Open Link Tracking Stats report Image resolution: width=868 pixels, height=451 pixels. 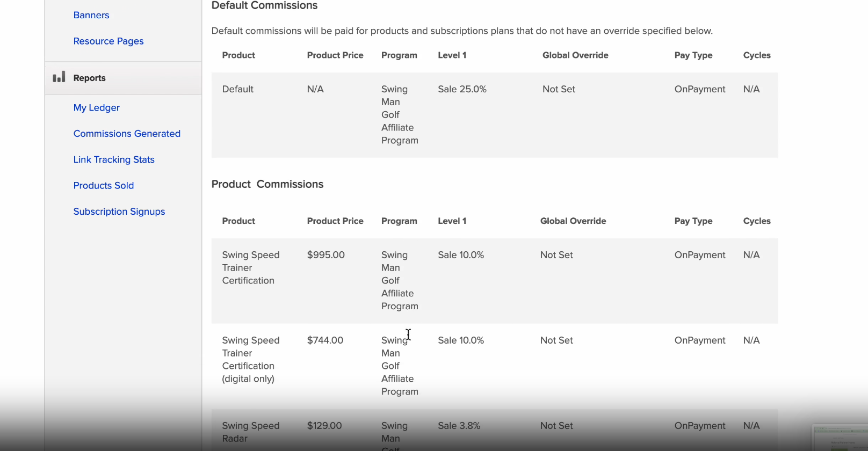pyautogui.click(x=114, y=159)
